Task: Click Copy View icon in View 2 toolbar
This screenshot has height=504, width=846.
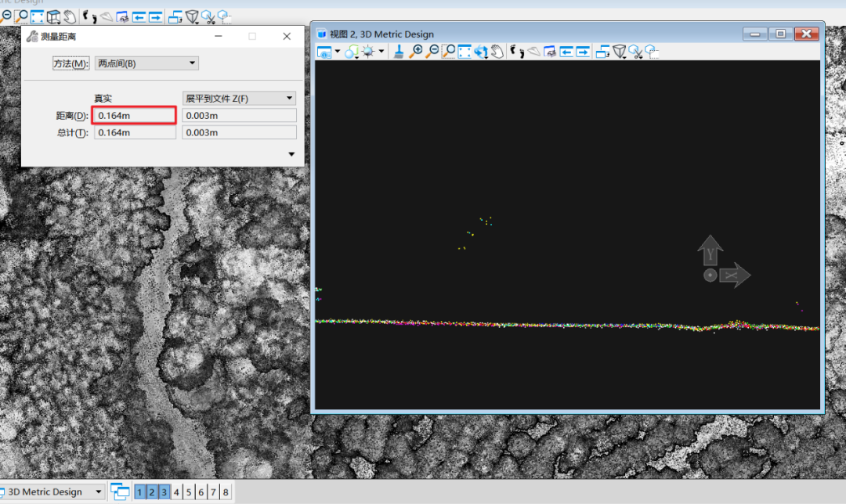Action: (x=602, y=52)
